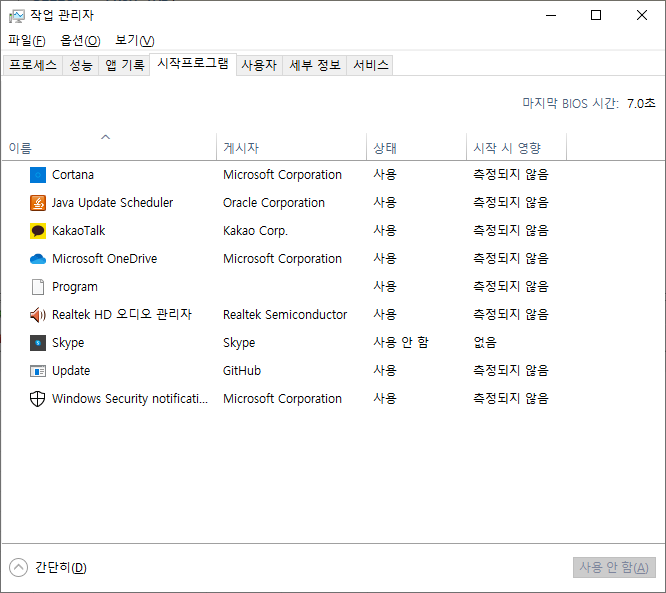The height and width of the screenshot is (593, 666).
Task: Click the Task Manager title bar icon
Action: (x=17, y=16)
